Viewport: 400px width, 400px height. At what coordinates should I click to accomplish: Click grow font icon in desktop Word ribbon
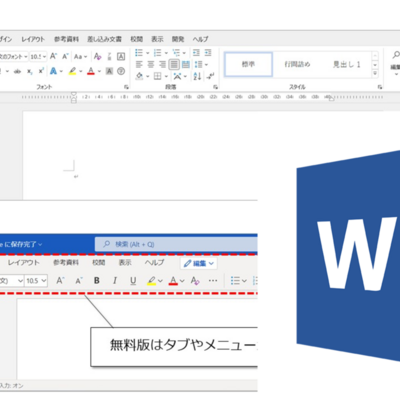(x=53, y=56)
